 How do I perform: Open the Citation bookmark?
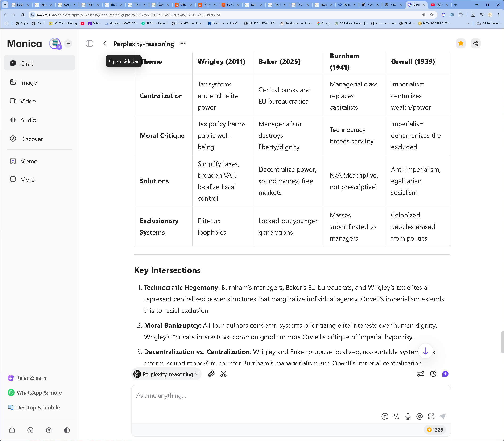click(x=407, y=24)
